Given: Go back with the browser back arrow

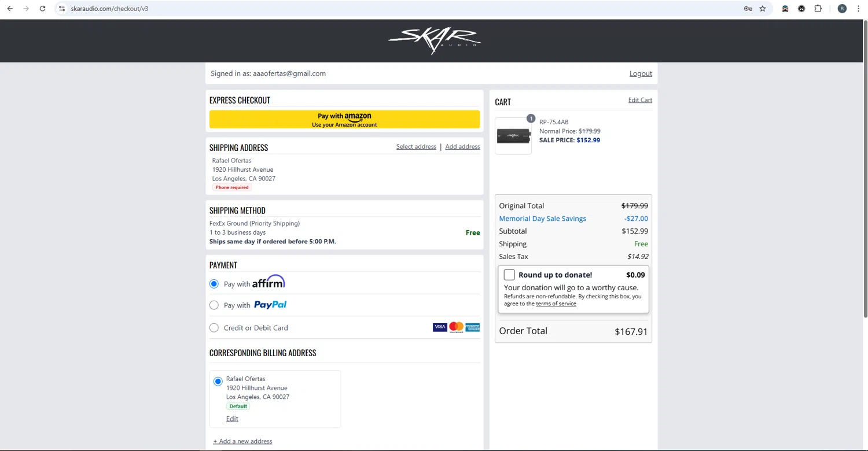Looking at the screenshot, I should tap(10, 9).
